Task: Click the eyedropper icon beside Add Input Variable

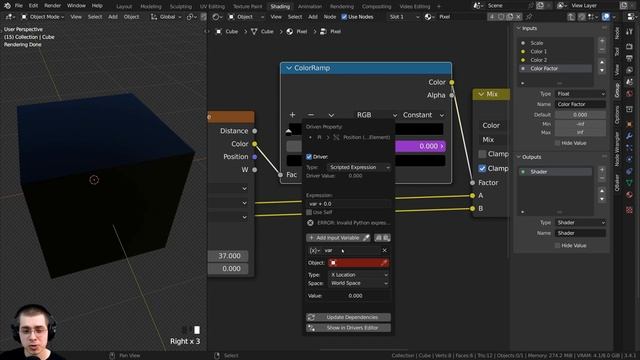Action: [366, 238]
